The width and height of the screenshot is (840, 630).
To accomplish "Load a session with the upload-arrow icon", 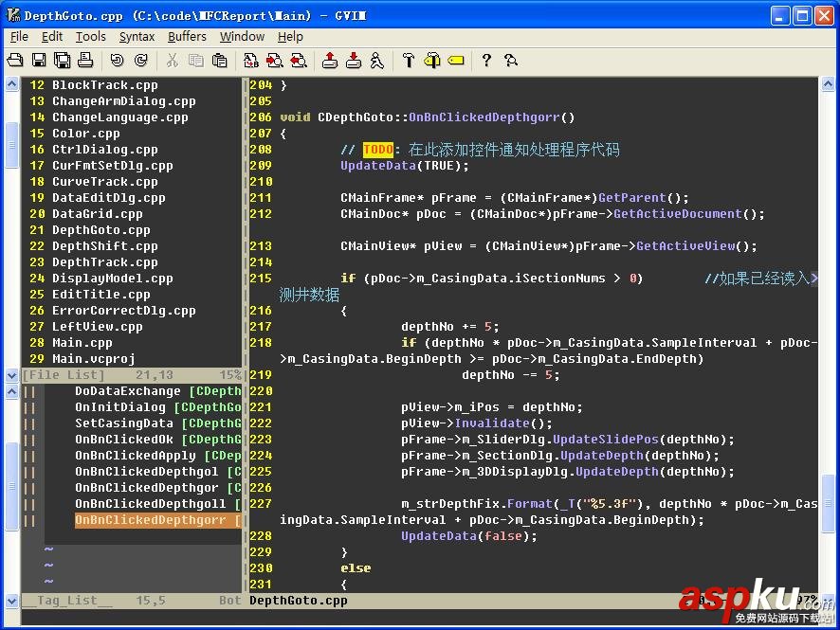I will [x=330, y=61].
